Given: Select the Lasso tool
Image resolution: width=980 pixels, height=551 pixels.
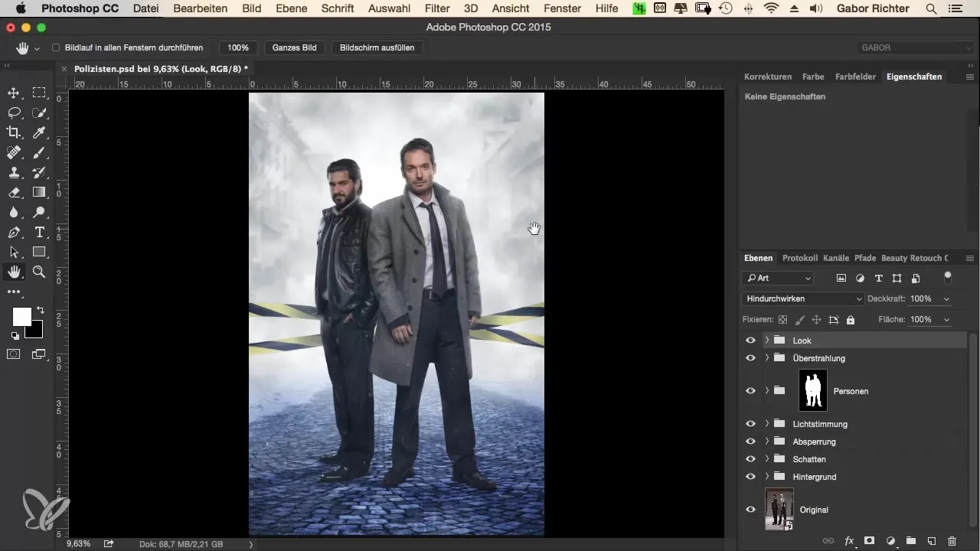Looking at the screenshot, I should pyautogui.click(x=14, y=113).
